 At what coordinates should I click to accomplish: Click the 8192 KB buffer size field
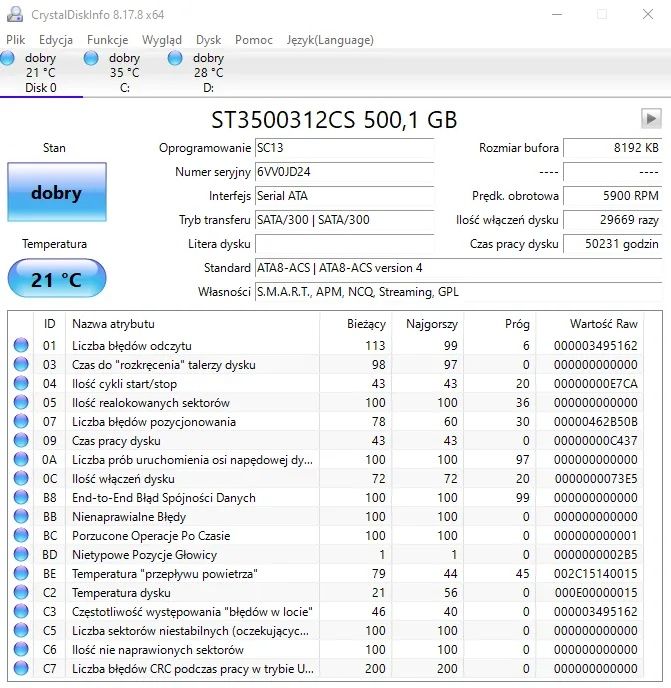pyautogui.click(x=613, y=148)
